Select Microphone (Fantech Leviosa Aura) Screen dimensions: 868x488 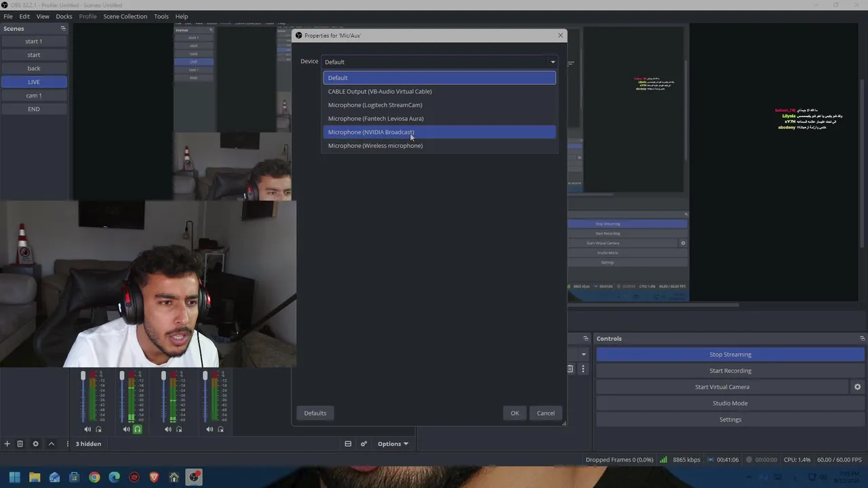coord(439,119)
